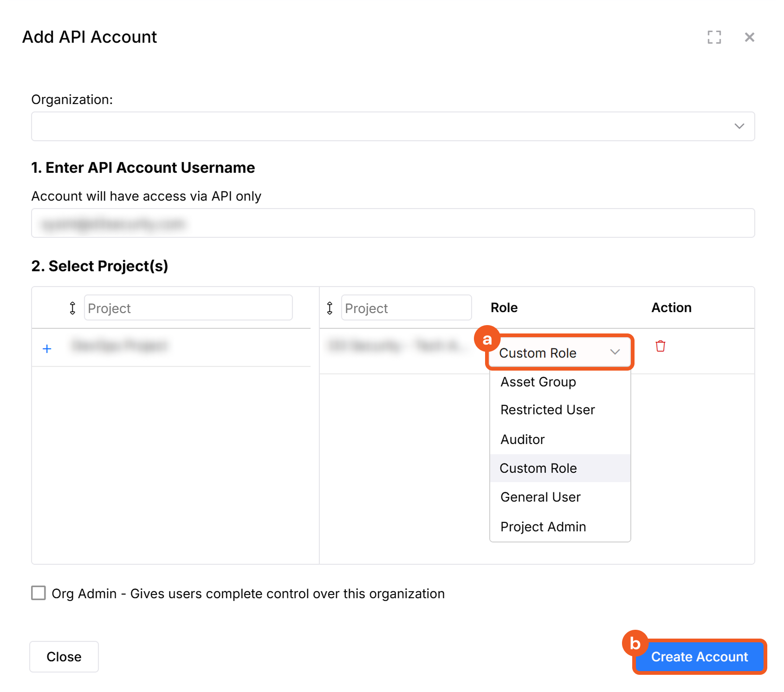Click sort icon in left project column
This screenshot has height=692, width=784.
tap(72, 308)
